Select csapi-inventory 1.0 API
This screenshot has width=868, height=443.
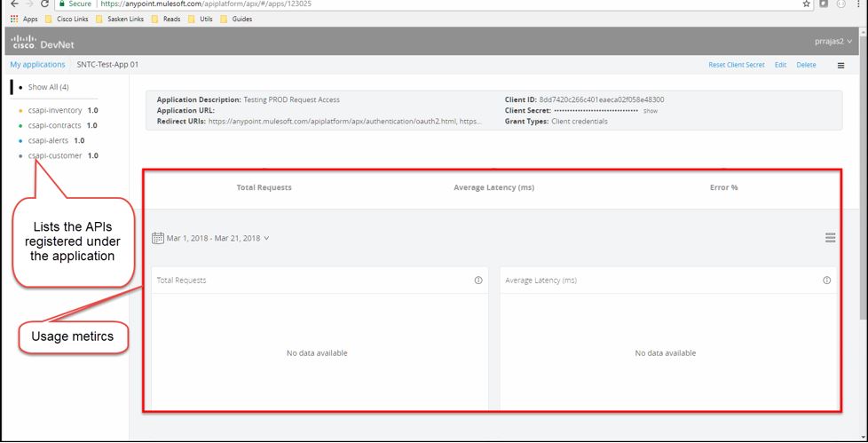coord(62,110)
